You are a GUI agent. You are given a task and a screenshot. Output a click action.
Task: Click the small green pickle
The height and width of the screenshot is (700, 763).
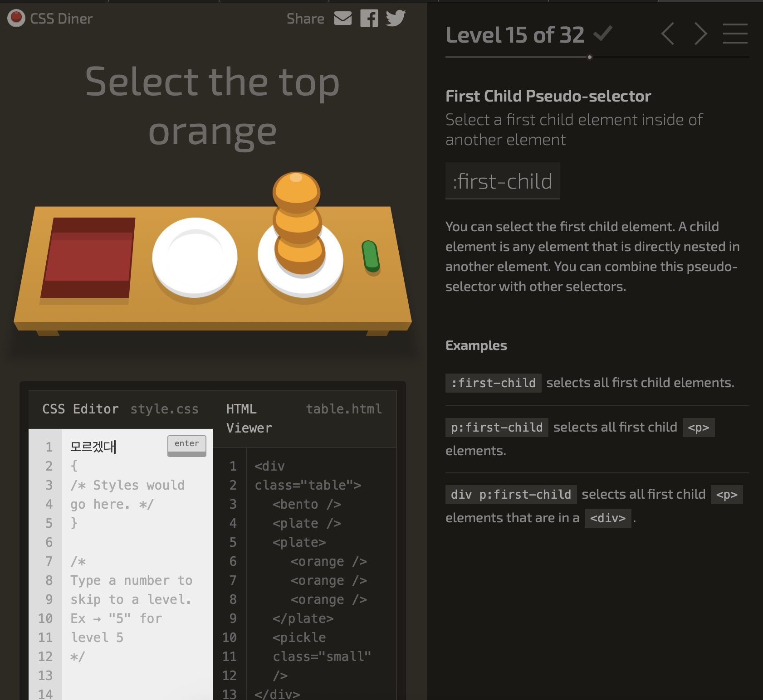tap(371, 256)
